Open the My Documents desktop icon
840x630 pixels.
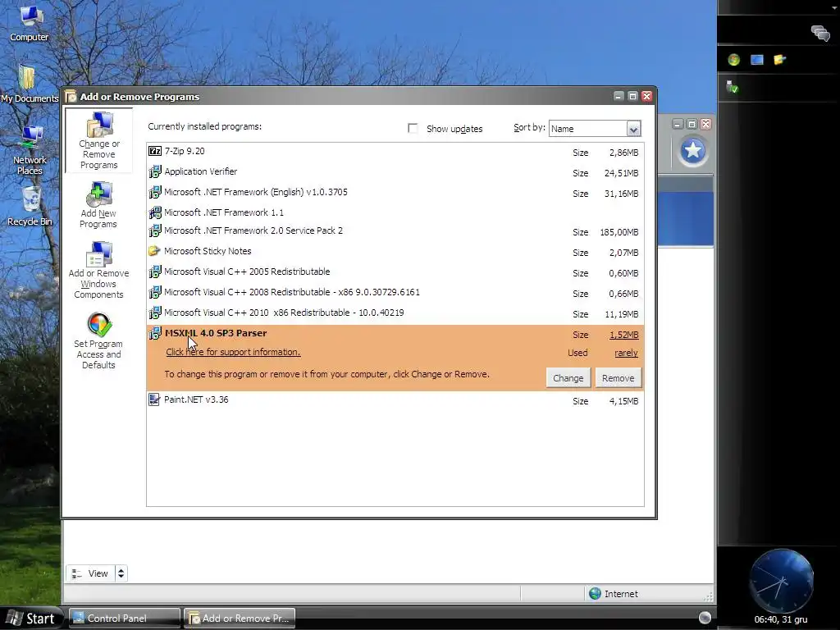point(29,84)
